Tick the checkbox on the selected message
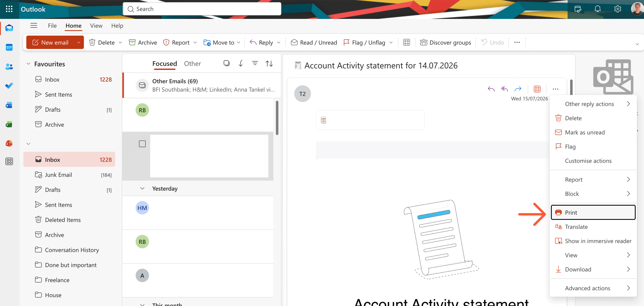Screen dimensions: 644x306 tap(142, 144)
